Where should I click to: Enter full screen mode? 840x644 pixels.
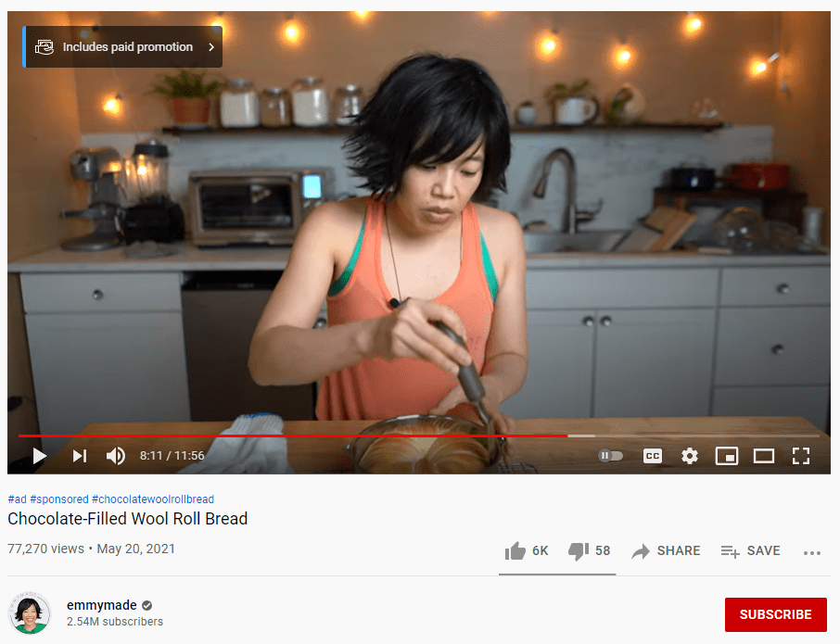tap(801, 456)
